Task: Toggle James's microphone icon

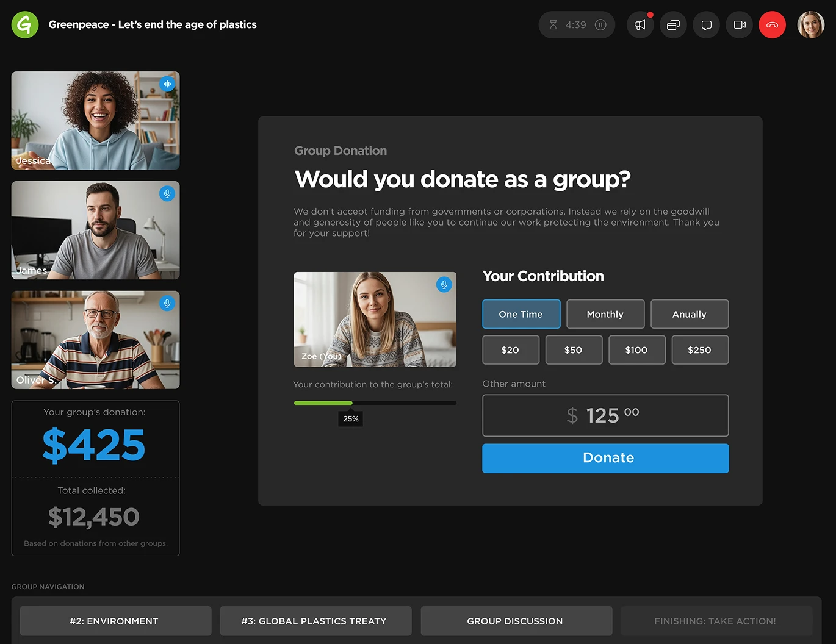Action: tap(167, 193)
